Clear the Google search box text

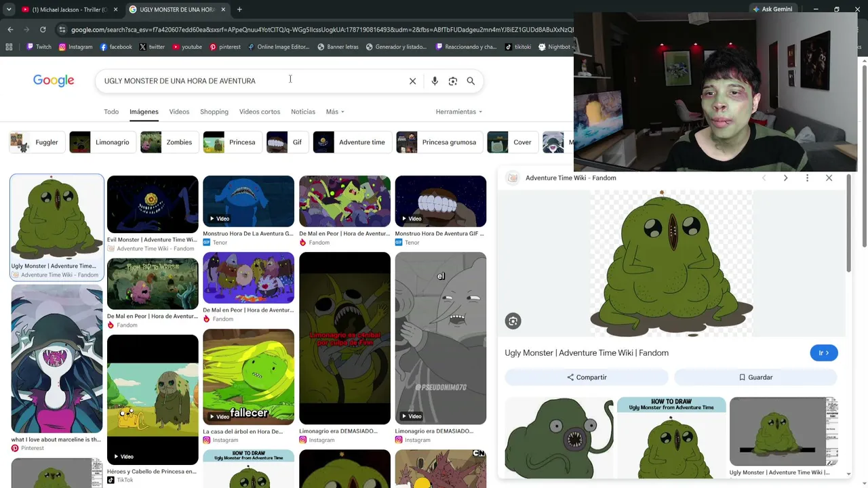click(412, 81)
